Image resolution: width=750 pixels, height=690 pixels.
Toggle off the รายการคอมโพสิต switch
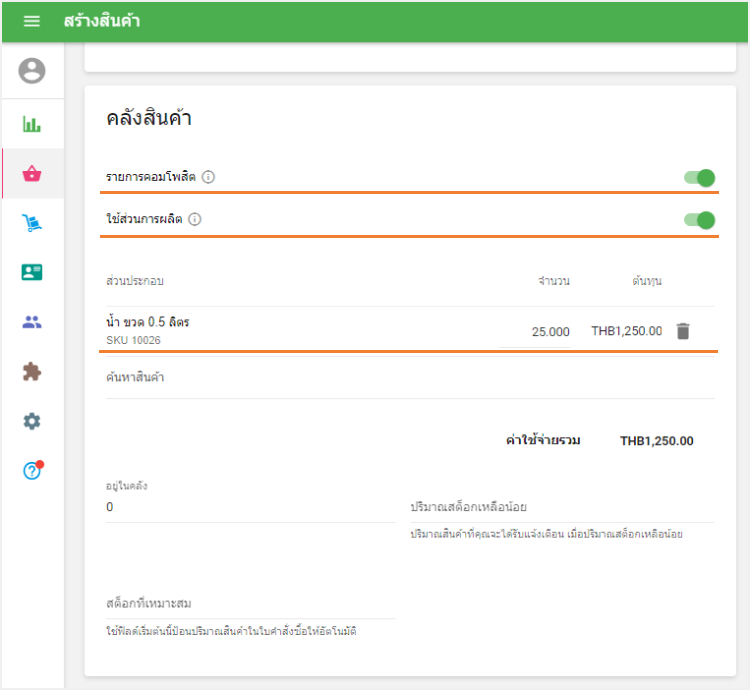699,178
